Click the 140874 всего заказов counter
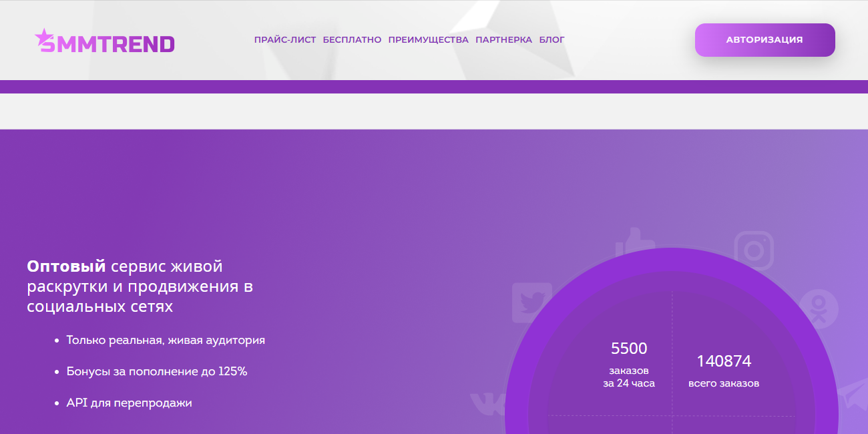Screen dimensions: 868x434 [724, 371]
